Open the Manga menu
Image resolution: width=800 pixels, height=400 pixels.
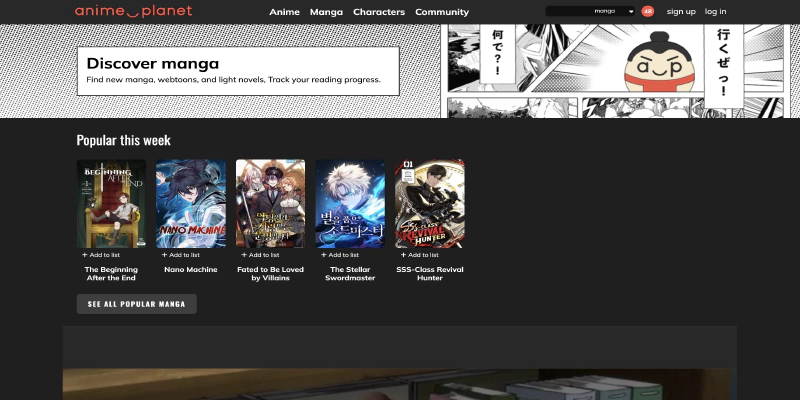326,12
